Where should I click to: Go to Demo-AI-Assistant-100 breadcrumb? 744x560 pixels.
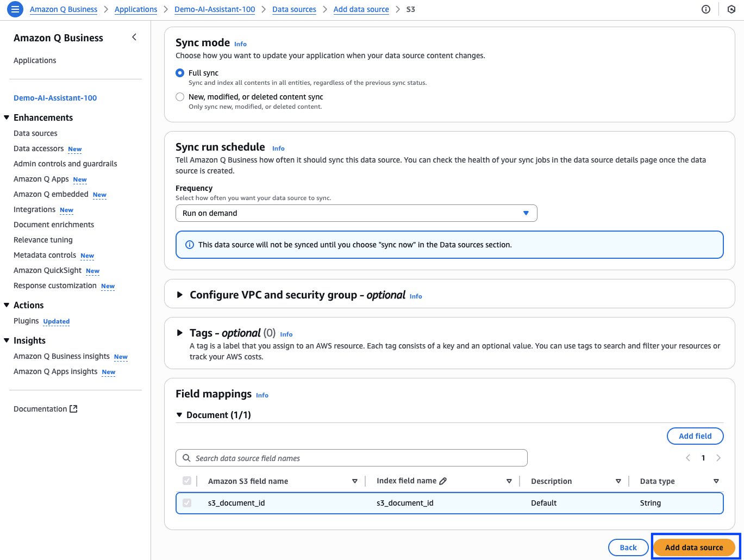tap(215, 9)
